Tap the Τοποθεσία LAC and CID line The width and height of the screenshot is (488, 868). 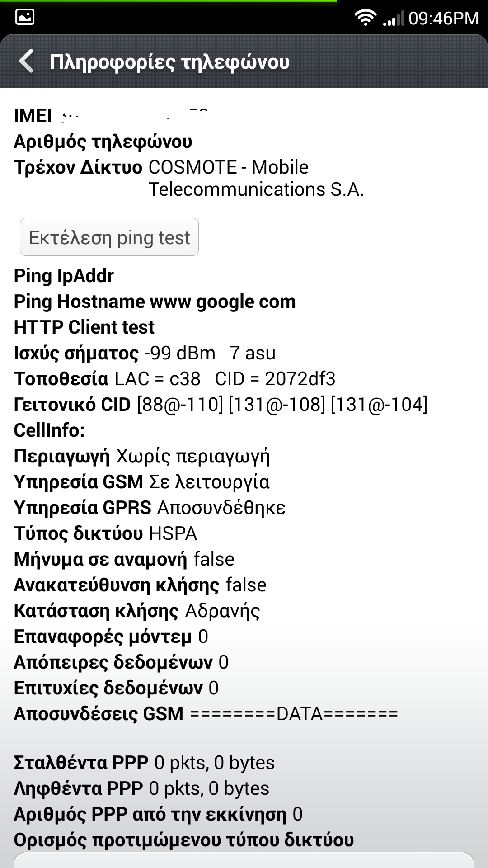click(174, 379)
